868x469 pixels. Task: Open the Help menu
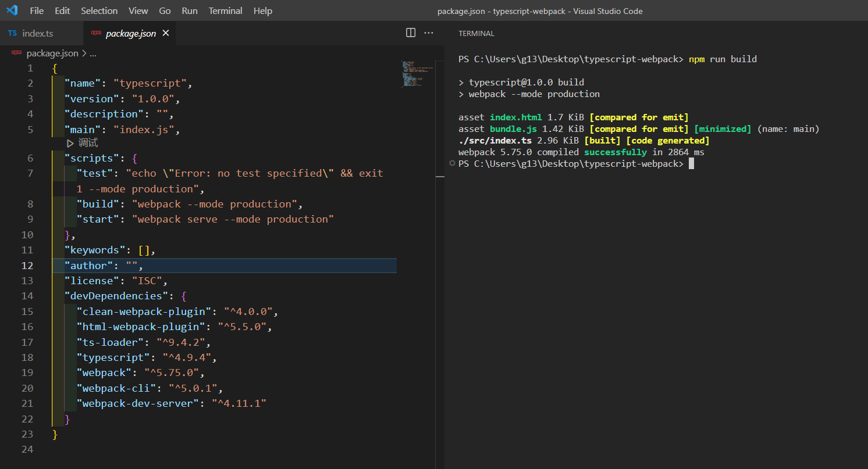pyautogui.click(x=263, y=11)
